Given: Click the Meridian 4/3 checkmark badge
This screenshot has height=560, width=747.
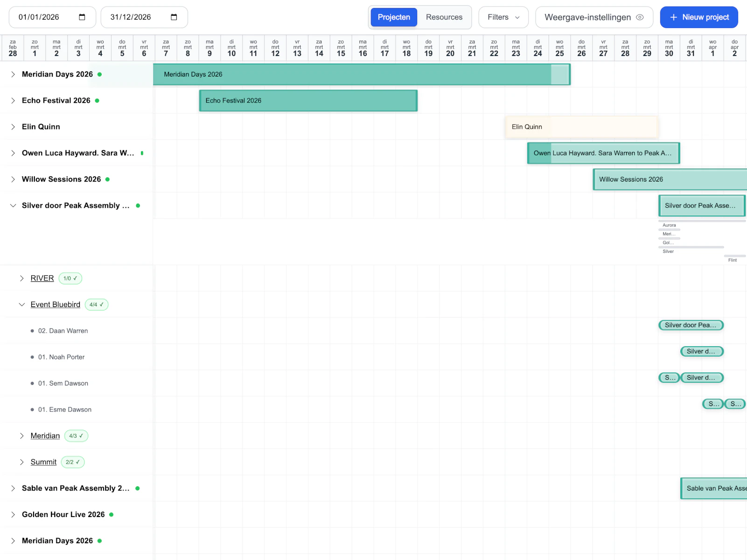Looking at the screenshot, I should (x=76, y=436).
